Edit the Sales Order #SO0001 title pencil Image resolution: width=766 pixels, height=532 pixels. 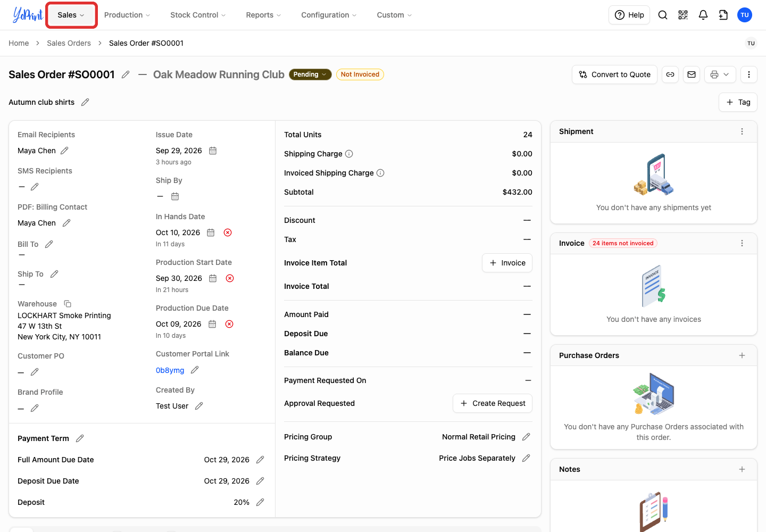(126, 74)
